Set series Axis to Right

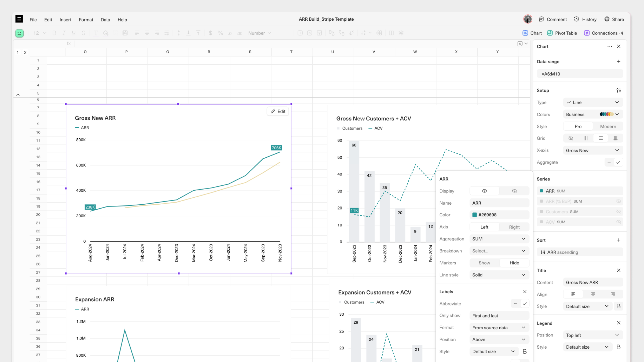[x=514, y=227]
